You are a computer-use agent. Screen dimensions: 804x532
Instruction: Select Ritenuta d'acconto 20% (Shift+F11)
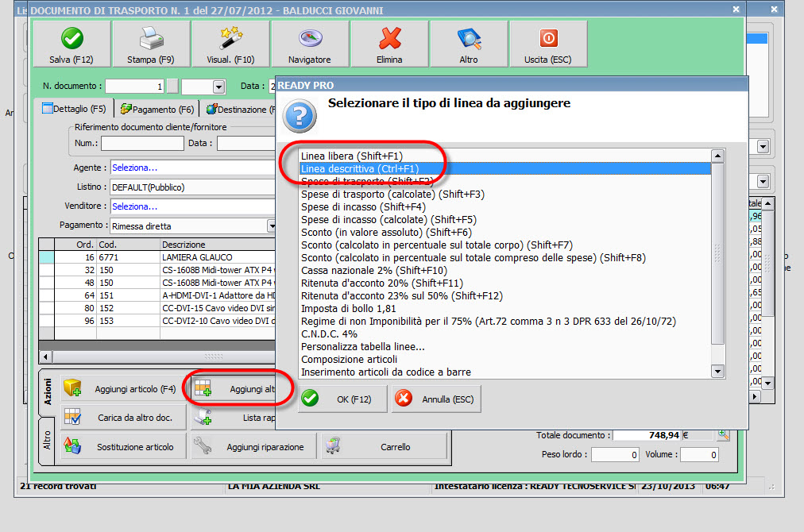(x=505, y=283)
